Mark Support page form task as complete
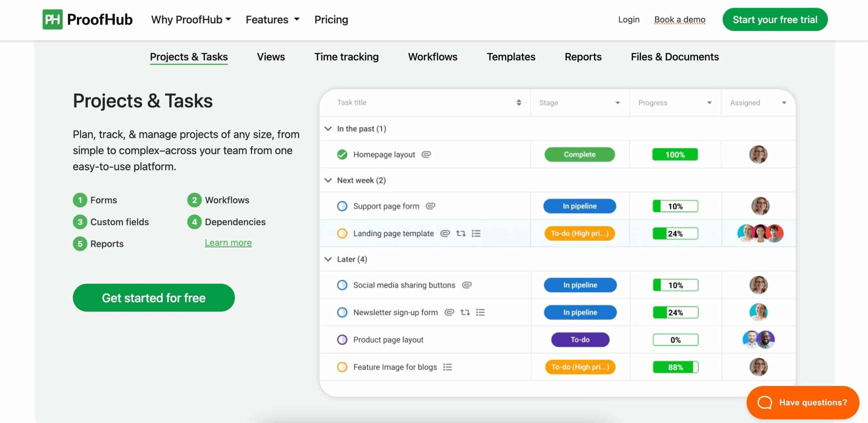The width and height of the screenshot is (868, 423). coord(342,206)
